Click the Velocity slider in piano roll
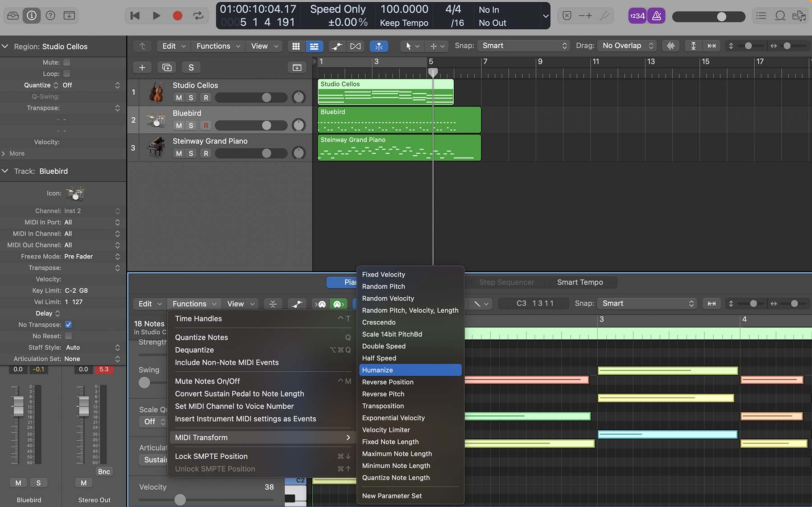This screenshot has height=507, width=812. 206,500
